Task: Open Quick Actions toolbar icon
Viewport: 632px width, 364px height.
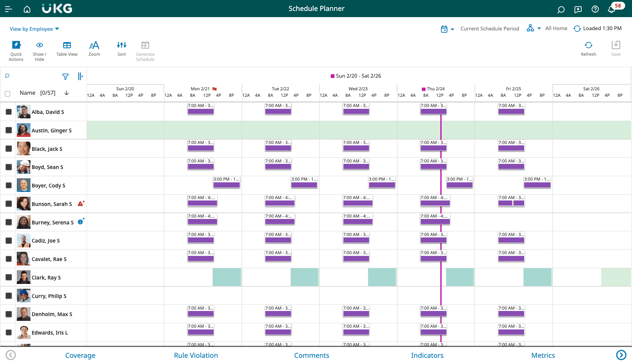Action: coord(16,45)
